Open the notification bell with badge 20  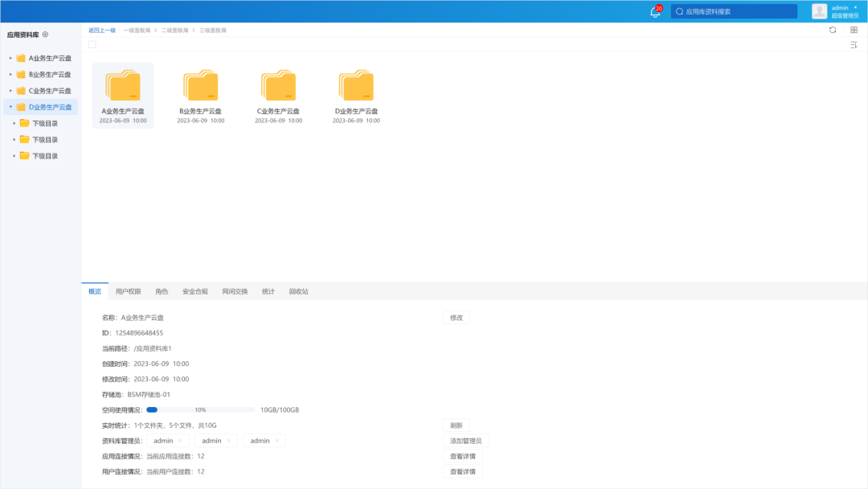(654, 11)
